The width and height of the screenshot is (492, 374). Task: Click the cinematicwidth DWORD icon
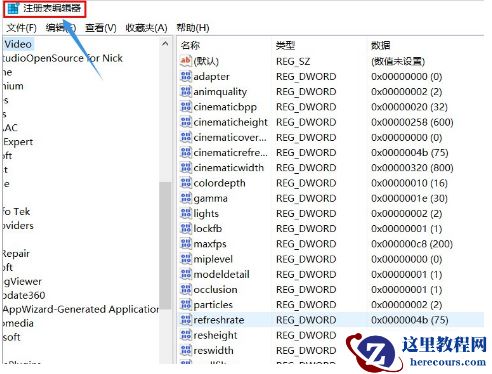click(186, 167)
